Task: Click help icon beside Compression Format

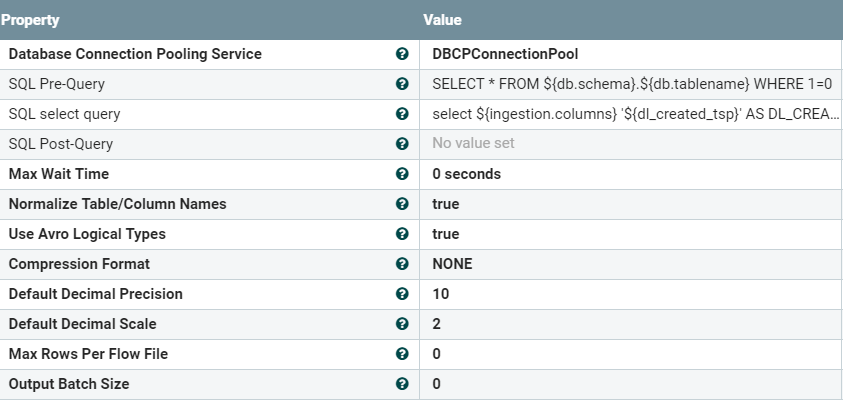Action: coord(402,264)
